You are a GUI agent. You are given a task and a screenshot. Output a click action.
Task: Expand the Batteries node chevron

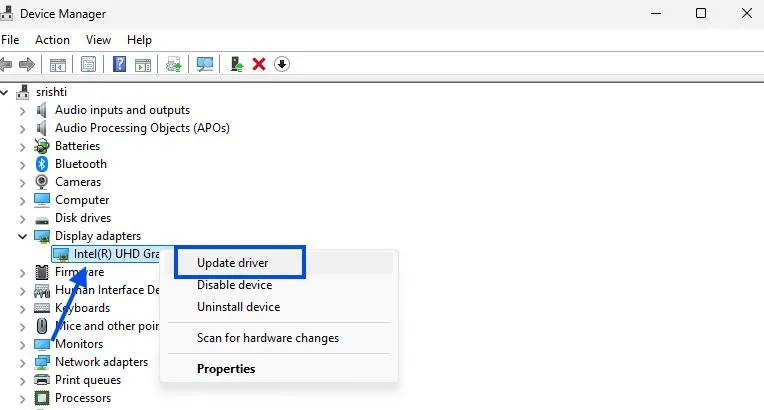tap(22, 147)
